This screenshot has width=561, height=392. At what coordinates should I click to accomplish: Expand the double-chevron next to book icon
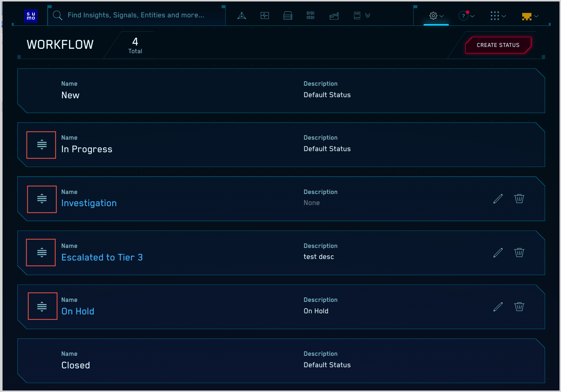tap(367, 16)
